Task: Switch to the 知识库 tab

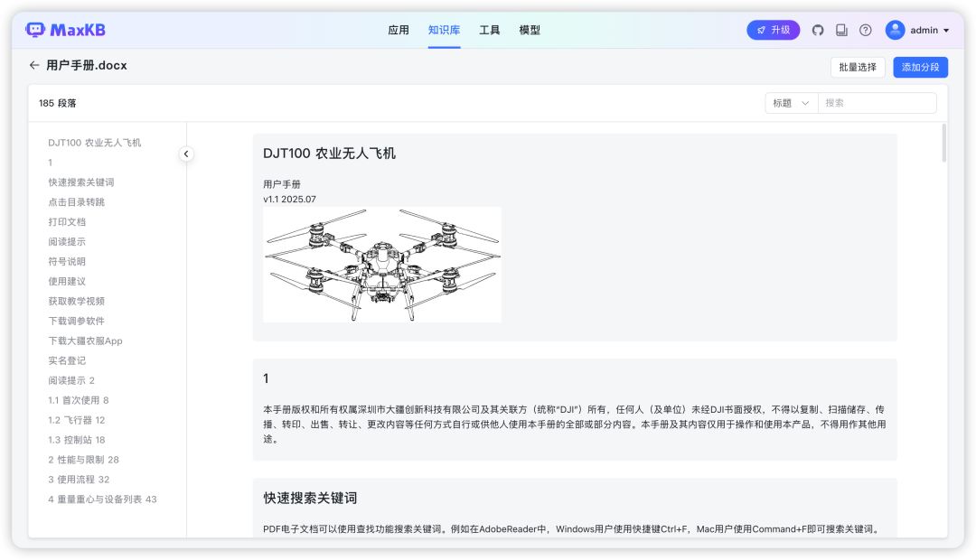Action: point(444,30)
